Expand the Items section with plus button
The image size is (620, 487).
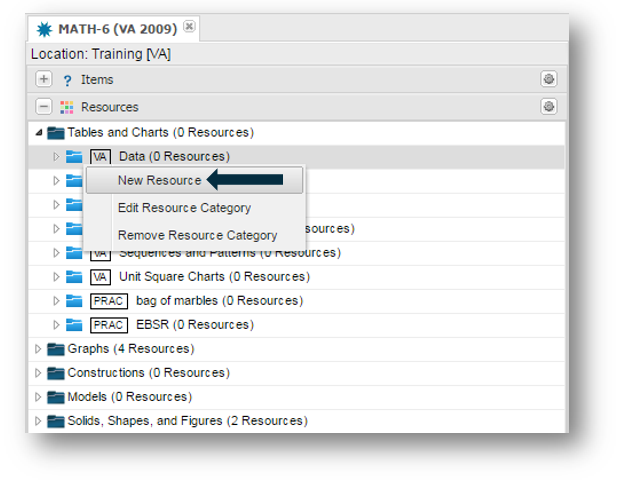click(43, 79)
